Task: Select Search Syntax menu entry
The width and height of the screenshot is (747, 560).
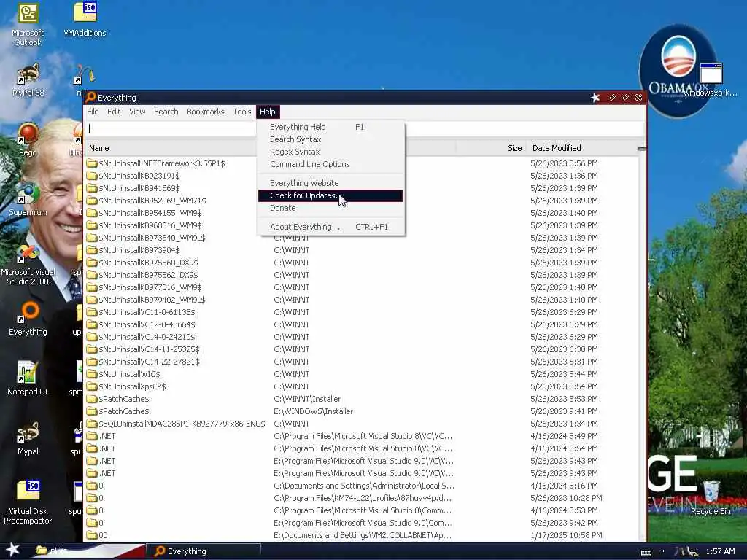Action: click(330, 139)
